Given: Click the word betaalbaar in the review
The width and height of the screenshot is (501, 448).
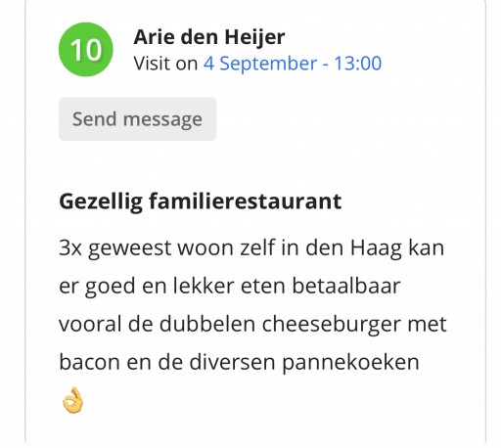Looking at the screenshot, I should pyautogui.click(x=346, y=286).
